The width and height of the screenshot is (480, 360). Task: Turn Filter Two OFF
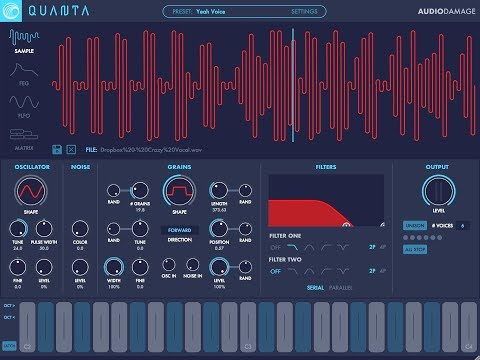pos(275,272)
